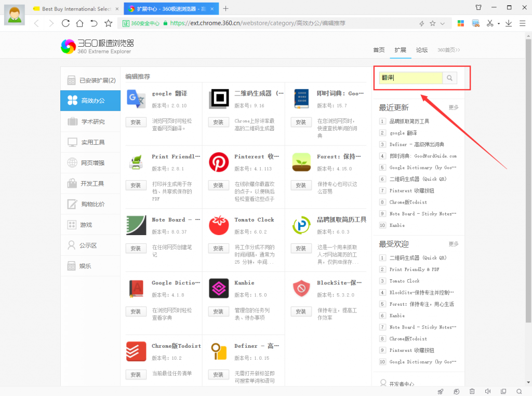
Task: Close the 360 extension center tab
Action: click(212, 9)
